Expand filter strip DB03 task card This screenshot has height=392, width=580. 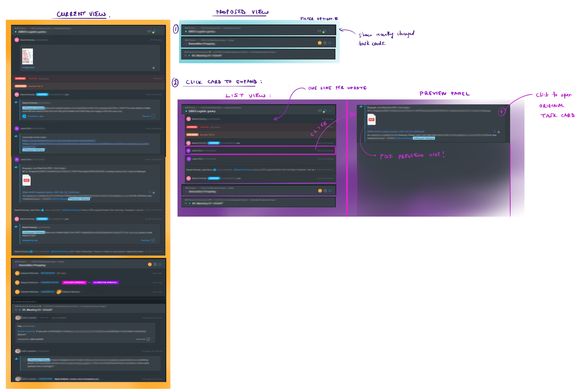point(258,30)
